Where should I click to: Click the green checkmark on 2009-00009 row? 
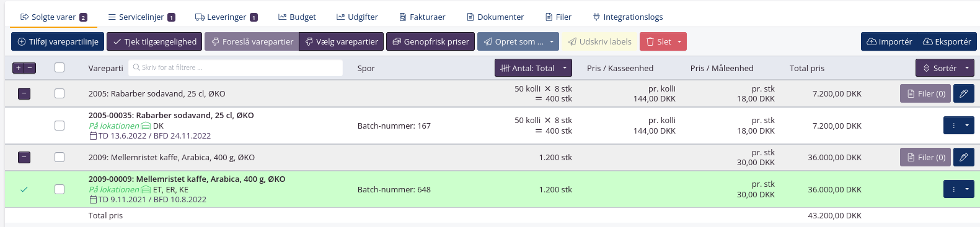point(24,189)
